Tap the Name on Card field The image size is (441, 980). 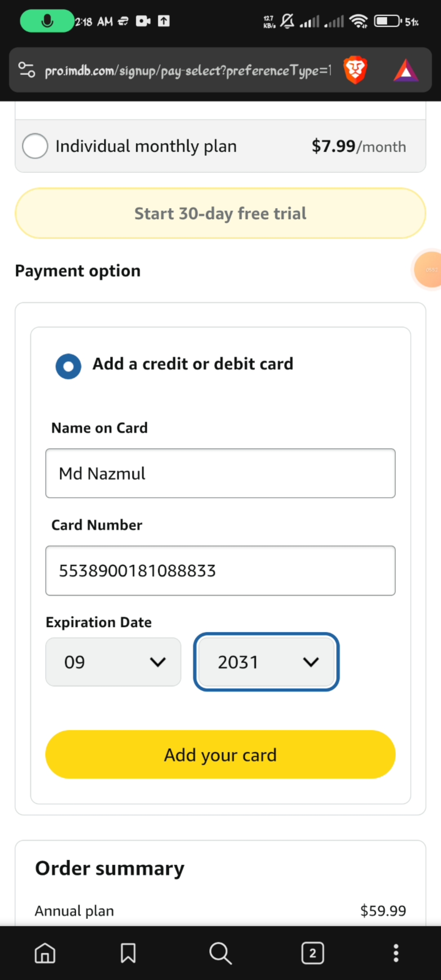pyautogui.click(x=220, y=473)
